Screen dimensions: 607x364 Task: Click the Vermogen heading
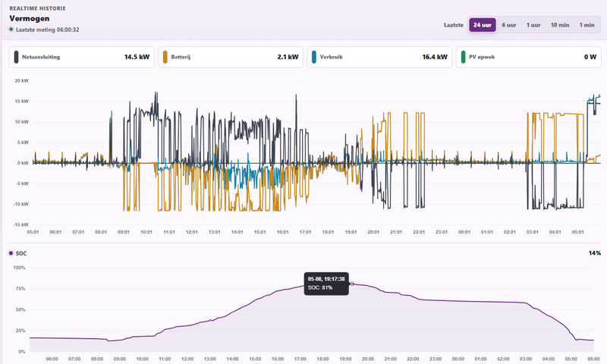pyautogui.click(x=30, y=18)
